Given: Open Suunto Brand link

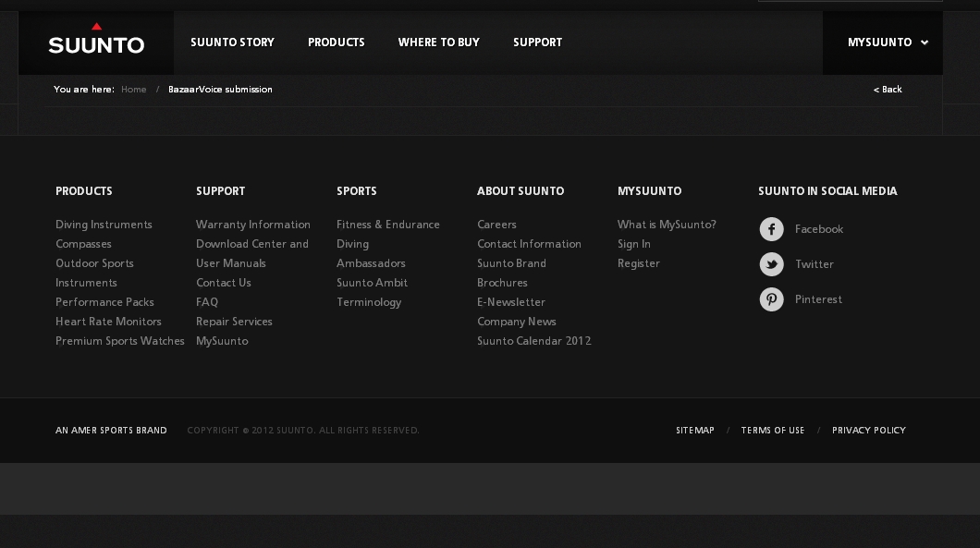Looking at the screenshot, I should click(x=512, y=263).
